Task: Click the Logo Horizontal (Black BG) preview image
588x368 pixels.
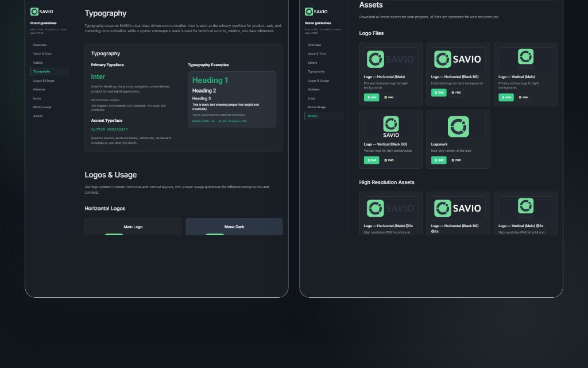Action: pyautogui.click(x=458, y=59)
